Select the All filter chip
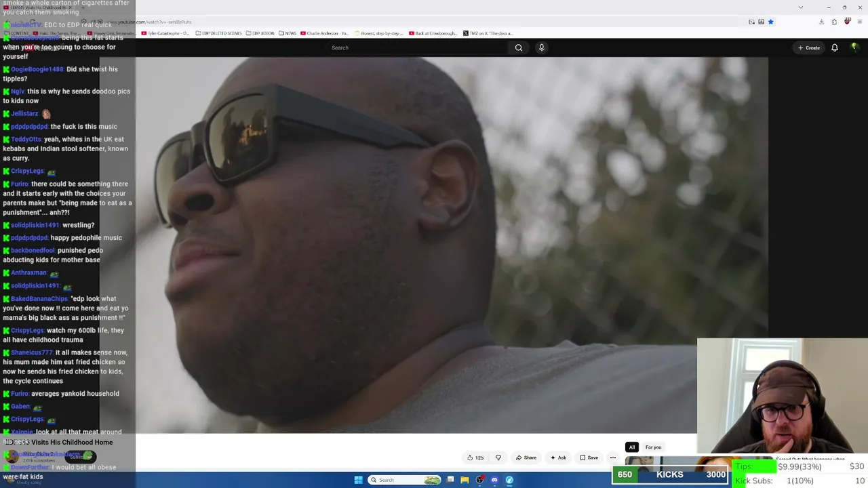Viewport: 868px width, 488px height. coord(632,447)
